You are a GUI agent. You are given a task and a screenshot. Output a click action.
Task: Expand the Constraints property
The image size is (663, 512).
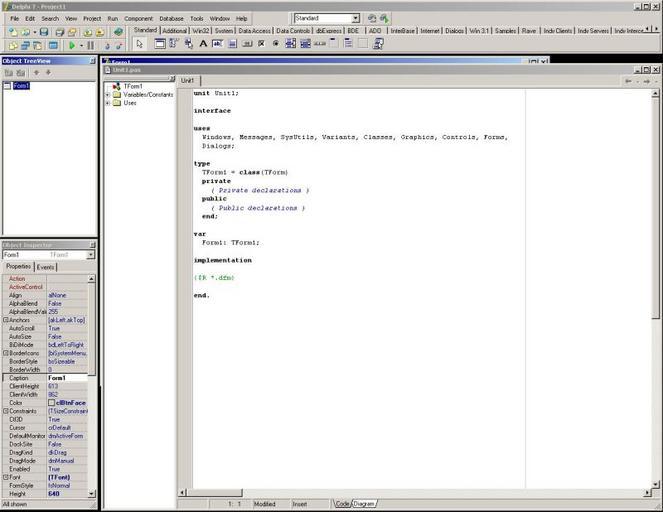6,411
